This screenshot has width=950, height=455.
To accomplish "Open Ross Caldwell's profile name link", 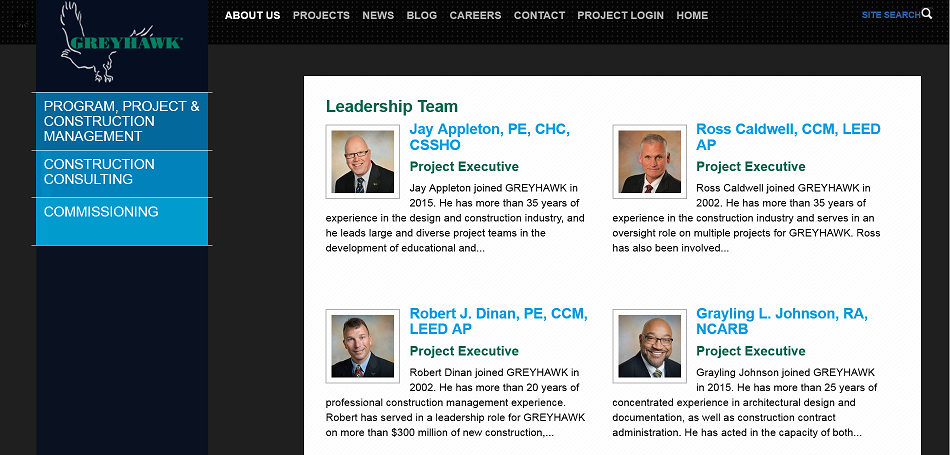I will coord(788,137).
